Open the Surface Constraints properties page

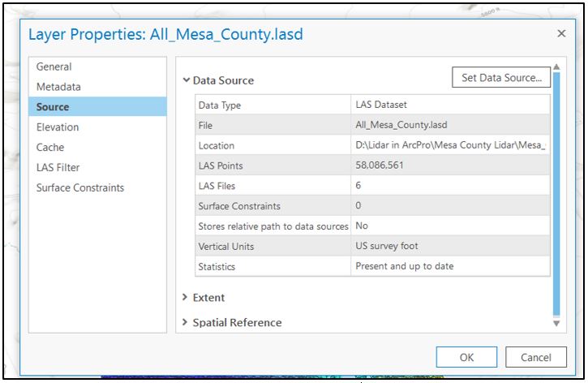97,187
